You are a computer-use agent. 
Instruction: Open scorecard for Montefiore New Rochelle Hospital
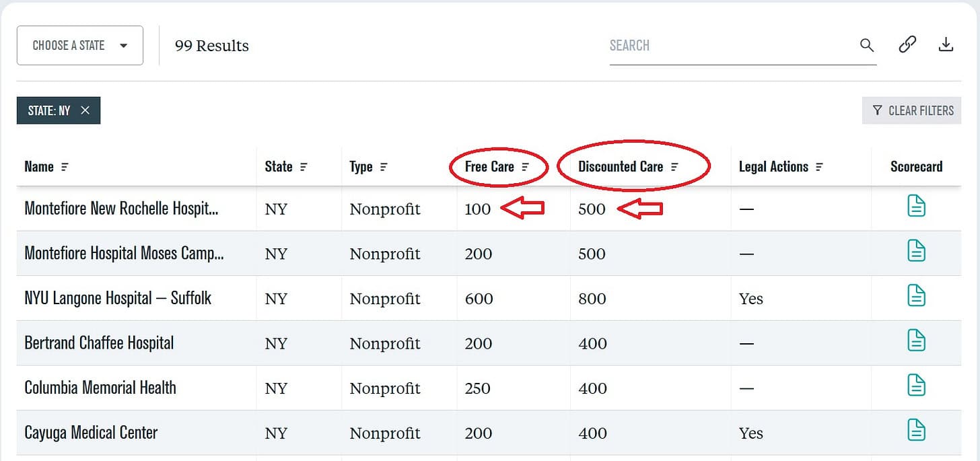(x=916, y=207)
